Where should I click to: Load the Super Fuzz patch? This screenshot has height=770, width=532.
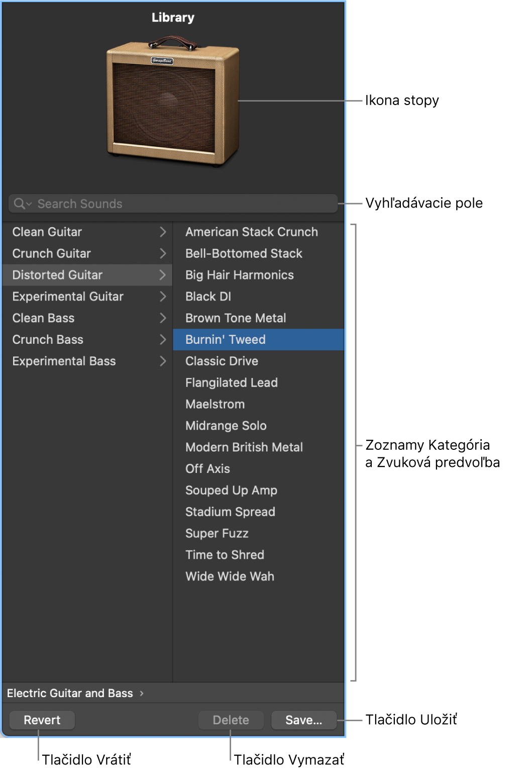click(217, 533)
